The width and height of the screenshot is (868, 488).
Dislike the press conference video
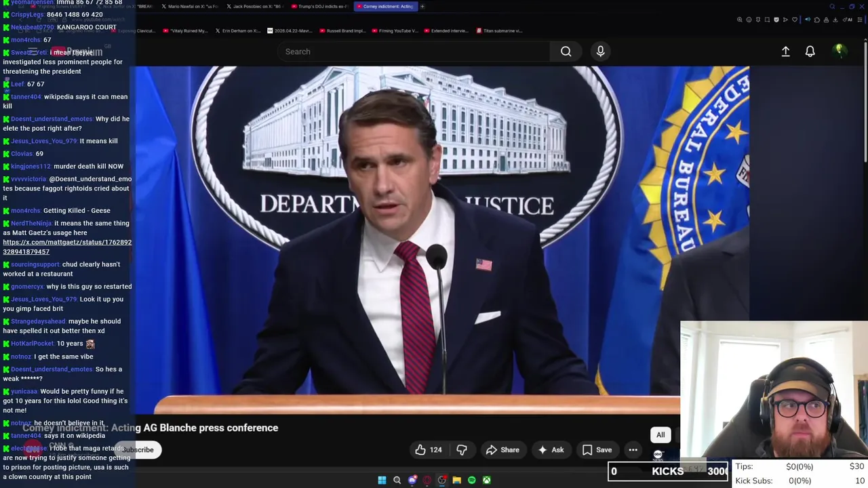[x=462, y=449]
